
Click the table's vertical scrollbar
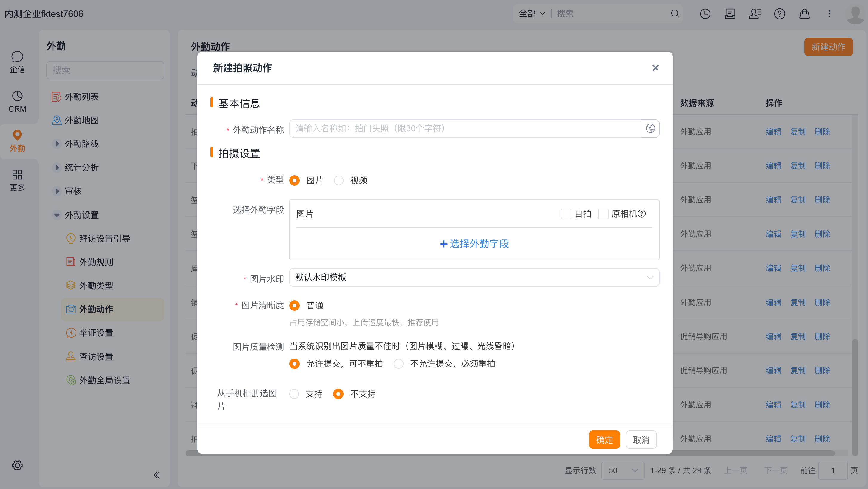pyautogui.click(x=855, y=397)
